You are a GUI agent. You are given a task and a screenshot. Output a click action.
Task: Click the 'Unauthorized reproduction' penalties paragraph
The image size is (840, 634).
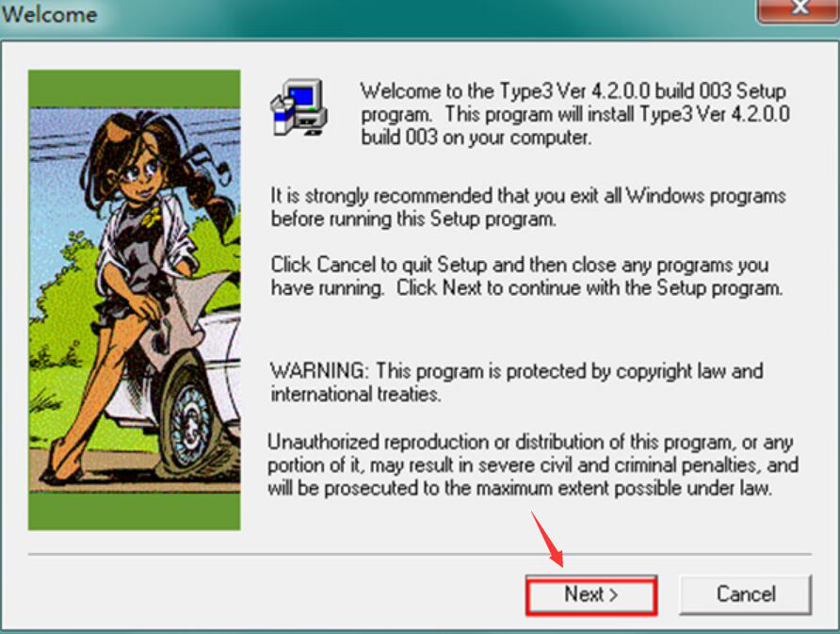pyautogui.click(x=533, y=465)
